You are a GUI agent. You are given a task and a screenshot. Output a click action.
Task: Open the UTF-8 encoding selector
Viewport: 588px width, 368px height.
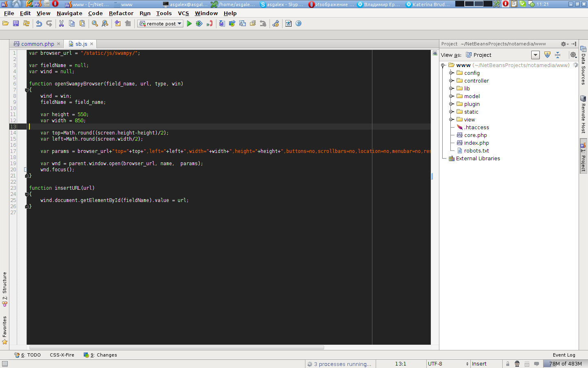click(448, 364)
